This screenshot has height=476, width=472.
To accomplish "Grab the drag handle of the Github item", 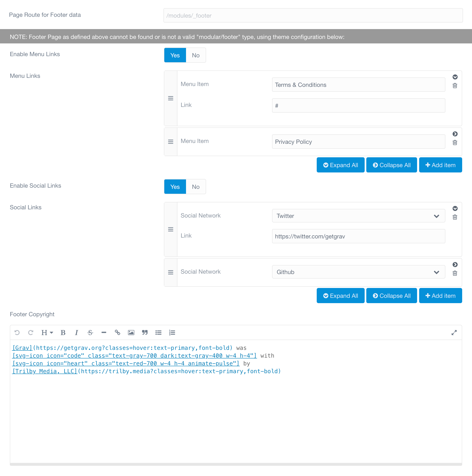I will point(171,272).
